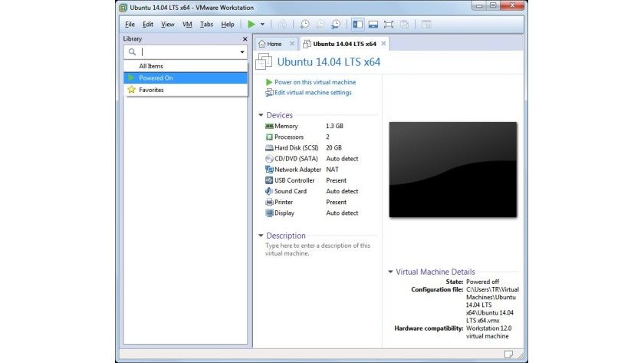644x363 pixels.
Task: Click the configuration file path text
Action: tap(492, 305)
